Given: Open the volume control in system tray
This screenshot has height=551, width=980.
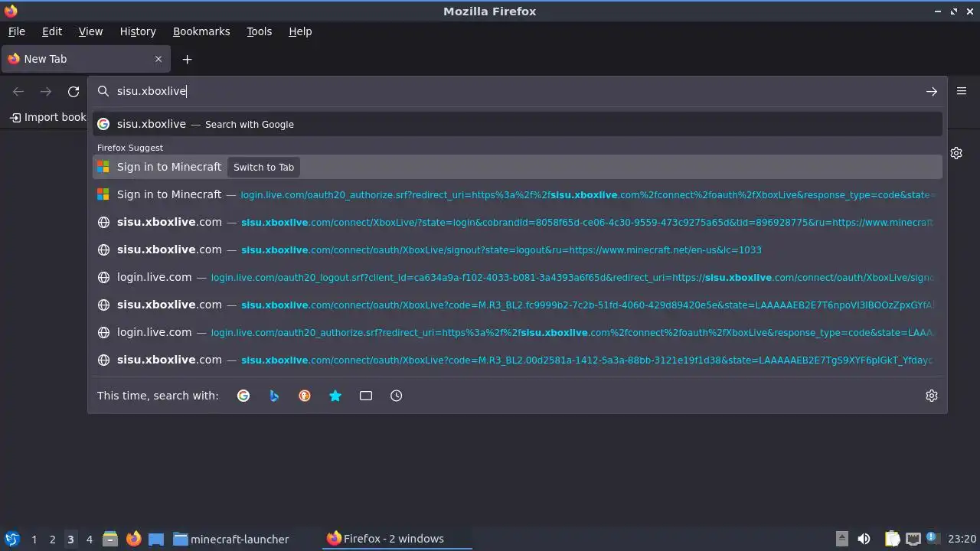Looking at the screenshot, I should (x=864, y=539).
